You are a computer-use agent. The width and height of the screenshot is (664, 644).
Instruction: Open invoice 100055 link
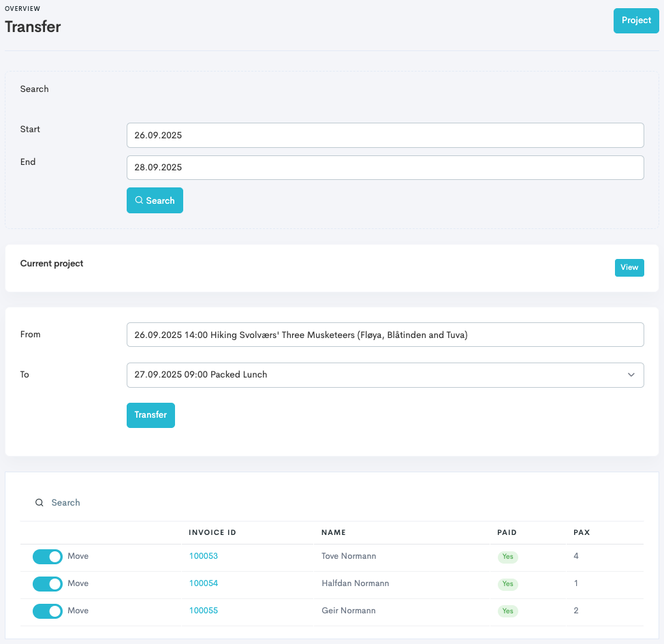click(x=204, y=611)
